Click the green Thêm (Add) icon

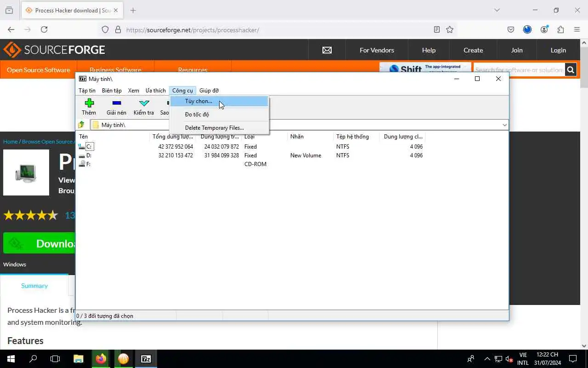click(89, 103)
